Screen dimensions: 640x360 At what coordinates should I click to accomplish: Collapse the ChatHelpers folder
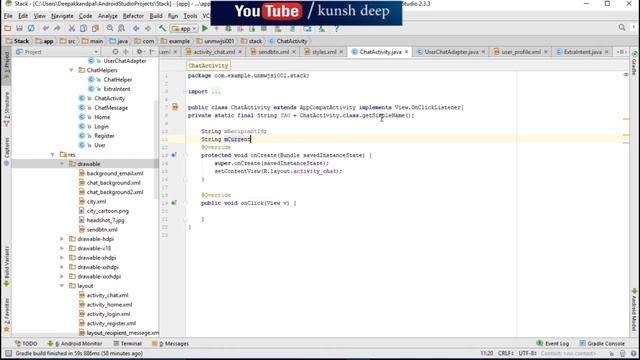pyautogui.click(x=71, y=70)
